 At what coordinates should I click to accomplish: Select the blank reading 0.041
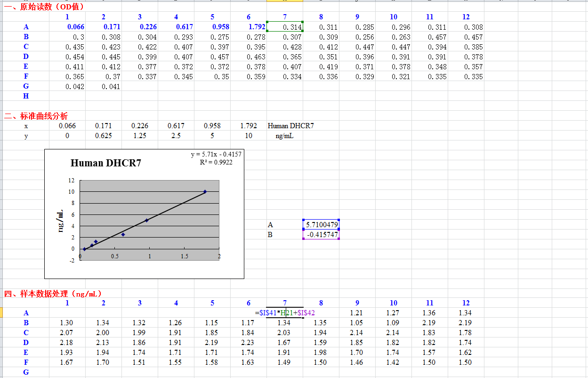point(111,86)
